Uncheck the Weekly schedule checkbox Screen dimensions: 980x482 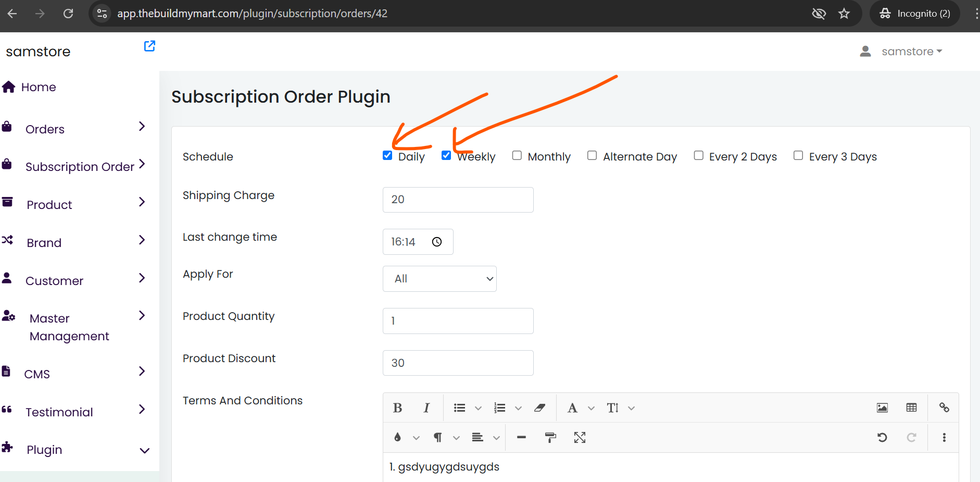(446, 155)
